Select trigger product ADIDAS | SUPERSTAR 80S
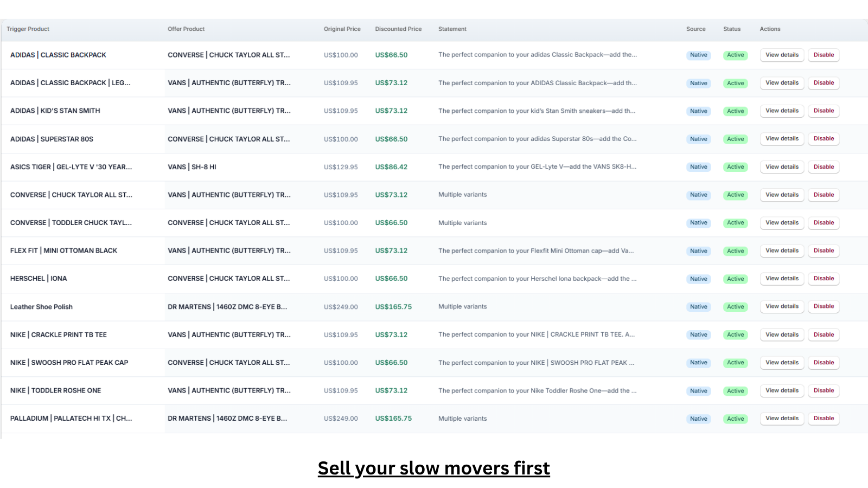Viewport: 868px width, 488px height. (52, 139)
